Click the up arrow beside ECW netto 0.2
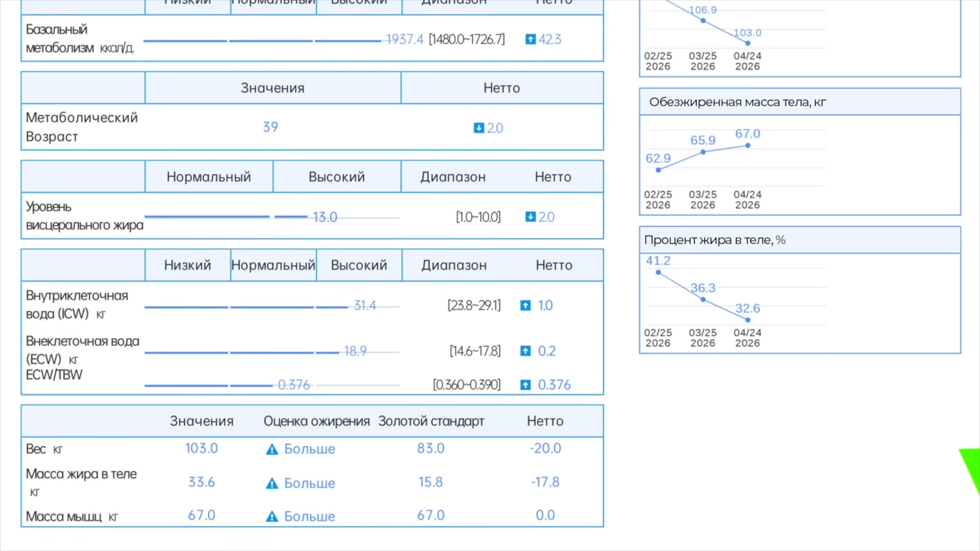The width and height of the screenshot is (980, 551). point(525,351)
